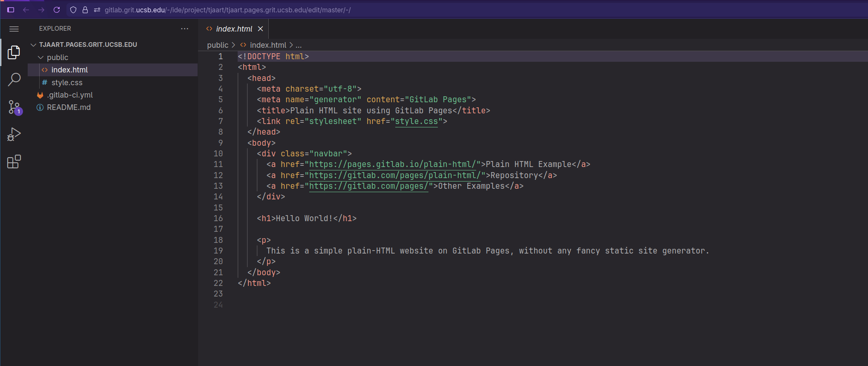Open the Explorer view in activity bar

[x=14, y=52]
